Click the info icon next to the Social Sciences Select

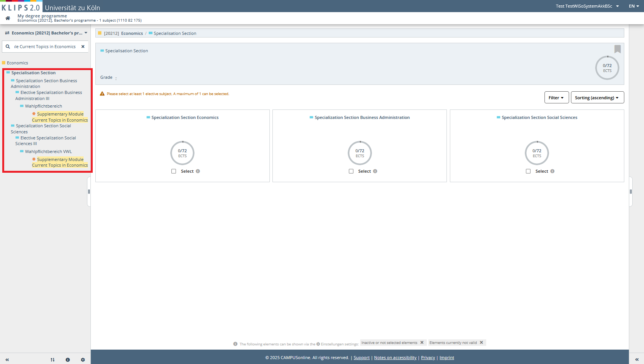(552, 171)
